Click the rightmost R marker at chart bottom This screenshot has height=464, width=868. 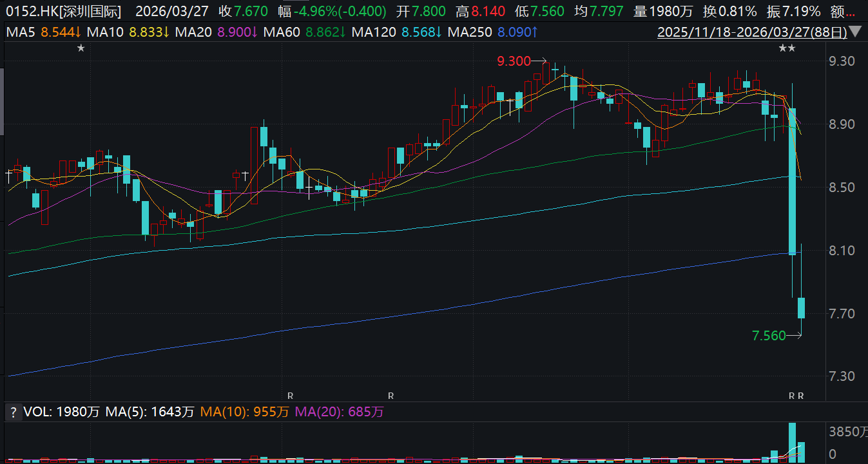click(x=801, y=395)
